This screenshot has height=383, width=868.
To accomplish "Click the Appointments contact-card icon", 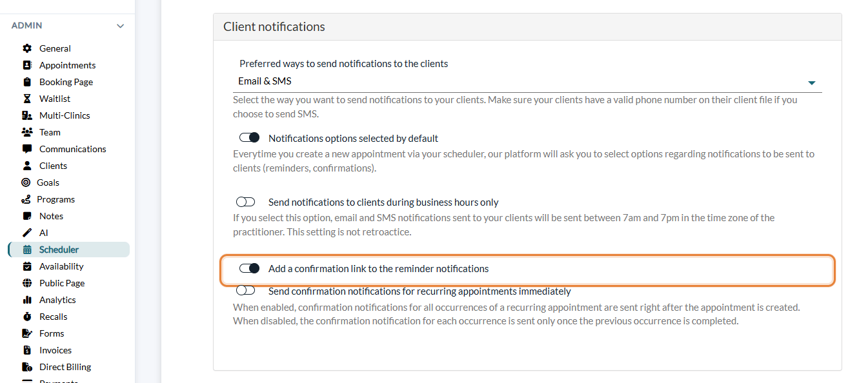I will tap(27, 65).
